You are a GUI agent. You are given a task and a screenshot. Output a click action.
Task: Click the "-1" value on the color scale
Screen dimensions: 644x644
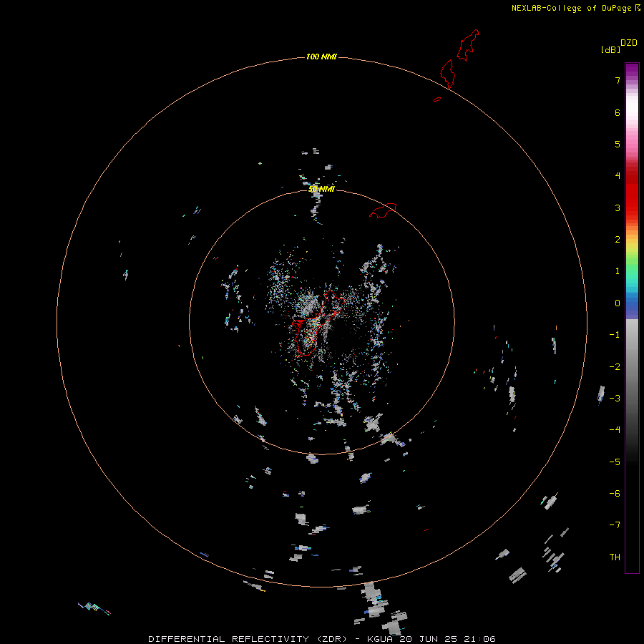point(615,335)
